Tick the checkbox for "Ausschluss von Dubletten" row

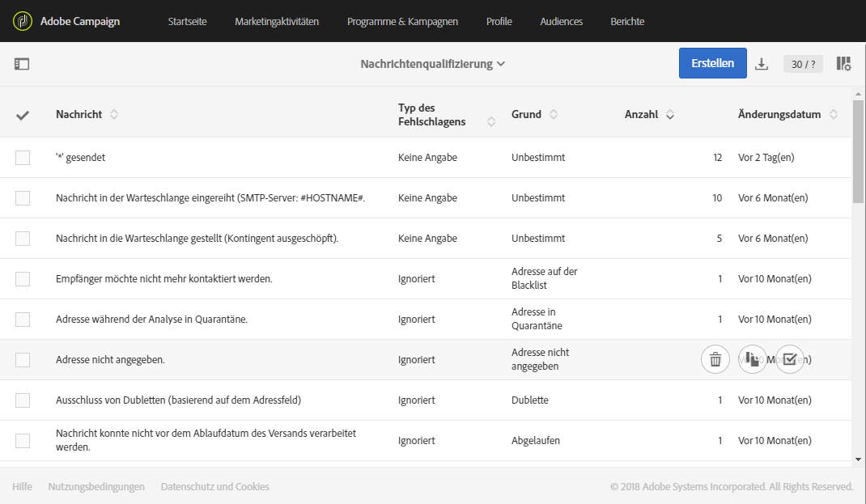pos(23,400)
